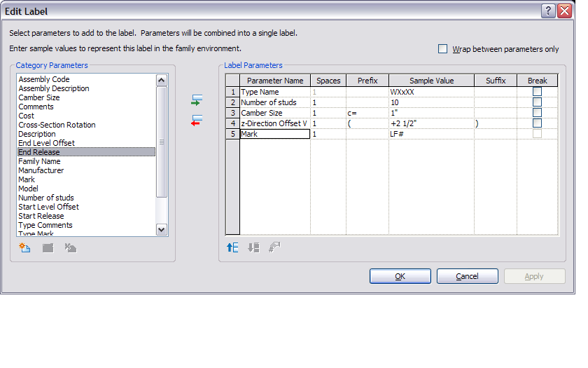The width and height of the screenshot is (588, 368).
Task: Click the scroll up arrow of category list
Action: 162,80
